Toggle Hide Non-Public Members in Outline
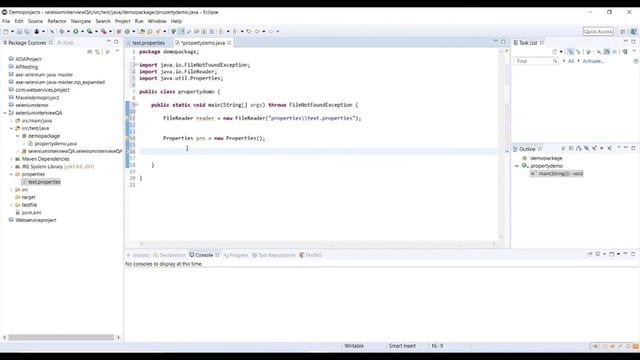Viewport: 640px width, 360px height. (x=602, y=149)
